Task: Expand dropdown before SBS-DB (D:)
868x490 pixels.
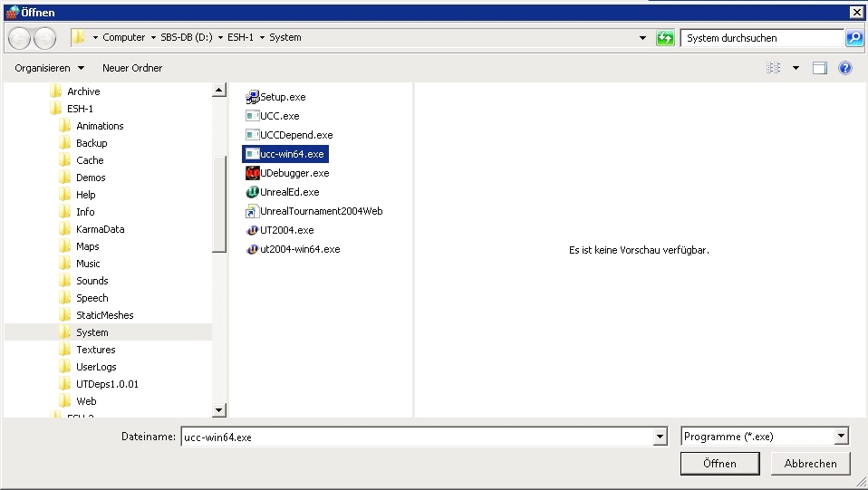Action: 153,38
